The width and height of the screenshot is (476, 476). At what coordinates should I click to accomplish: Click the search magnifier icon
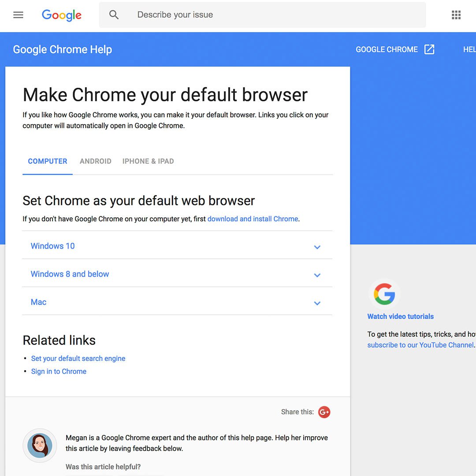tap(114, 15)
